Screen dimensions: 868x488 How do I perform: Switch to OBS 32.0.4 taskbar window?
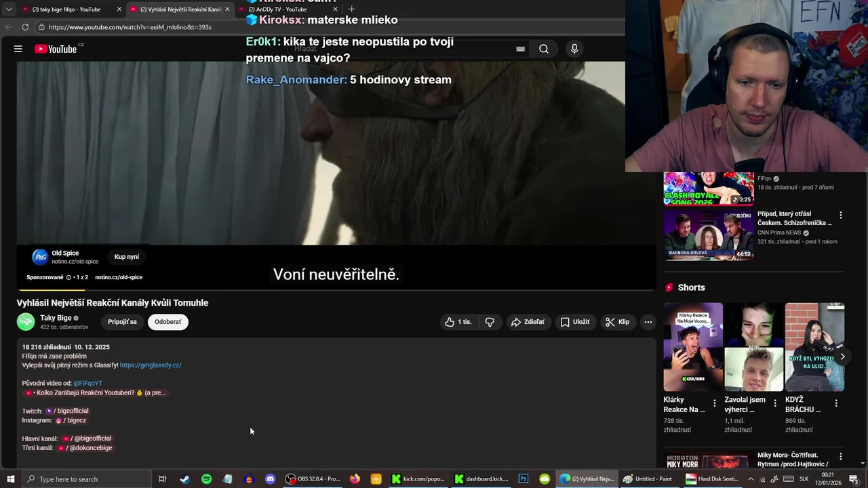coord(313,479)
